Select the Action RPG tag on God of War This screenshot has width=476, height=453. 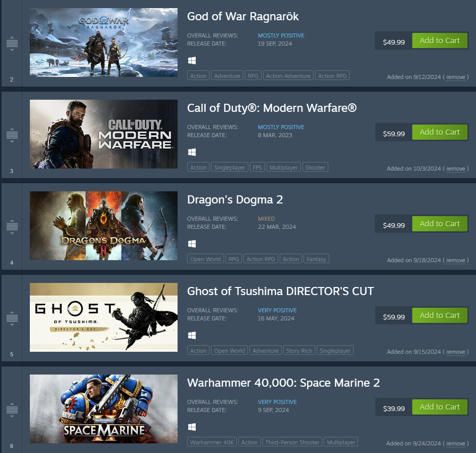[332, 75]
